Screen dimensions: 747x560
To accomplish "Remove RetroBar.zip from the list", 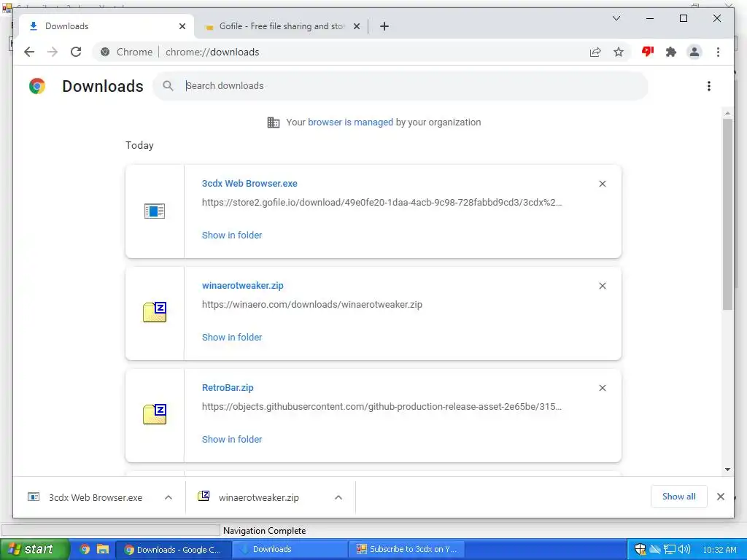I will click(602, 388).
